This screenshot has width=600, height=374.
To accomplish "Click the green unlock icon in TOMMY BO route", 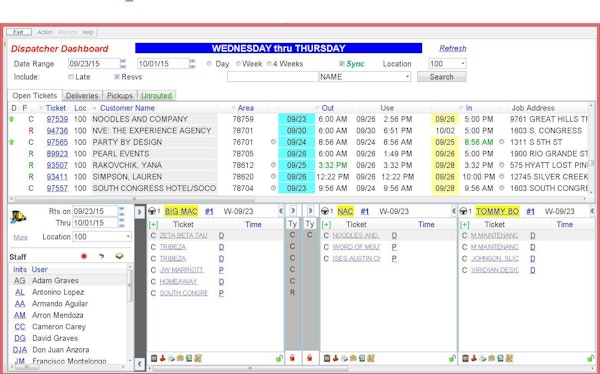I will point(590,358).
